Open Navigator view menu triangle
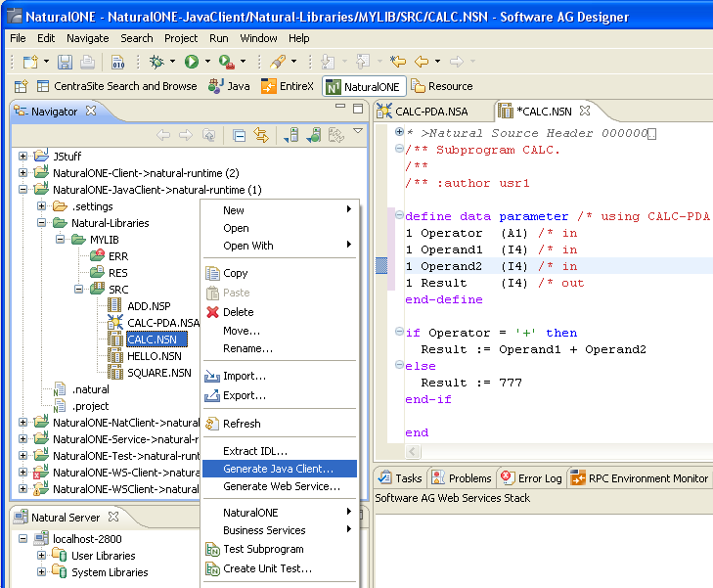This screenshot has height=588, width=713. coord(358,131)
